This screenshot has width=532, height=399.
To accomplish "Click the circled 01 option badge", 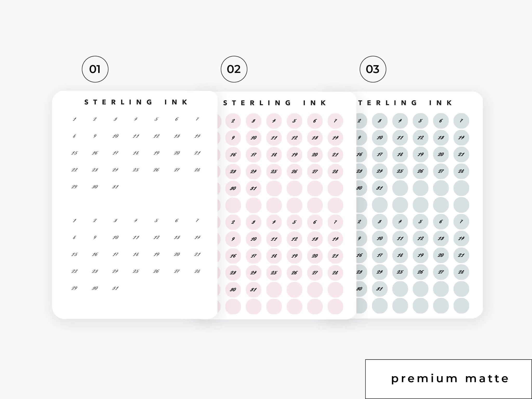I will point(95,69).
